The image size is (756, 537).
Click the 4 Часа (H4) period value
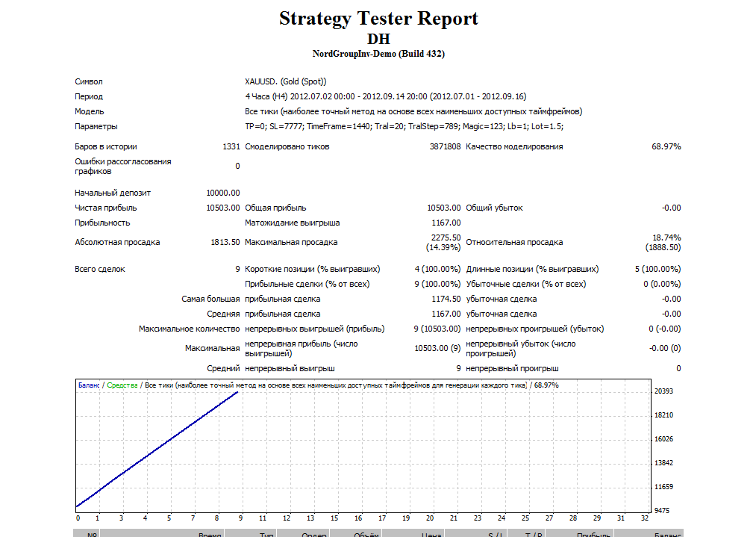click(x=386, y=96)
